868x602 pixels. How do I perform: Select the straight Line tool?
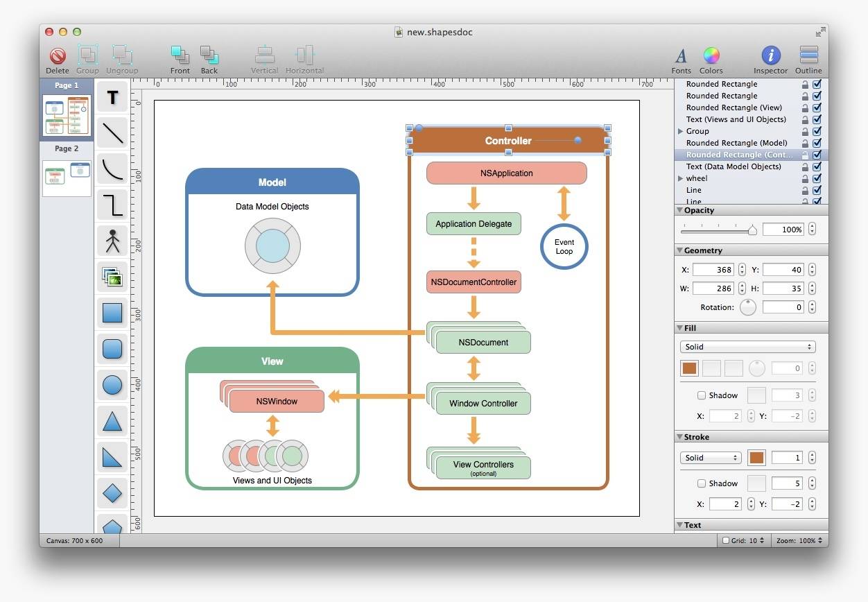(112, 132)
